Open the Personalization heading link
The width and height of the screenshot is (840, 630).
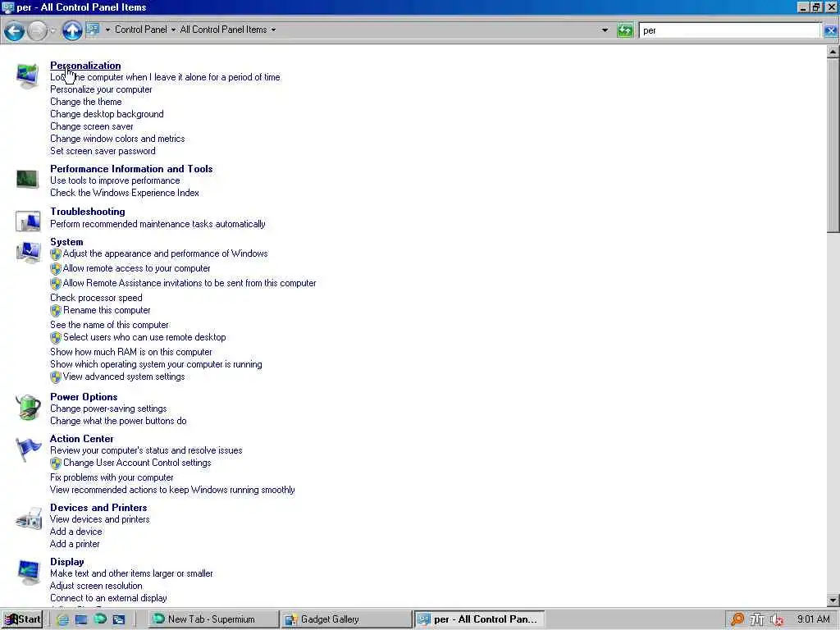click(85, 66)
